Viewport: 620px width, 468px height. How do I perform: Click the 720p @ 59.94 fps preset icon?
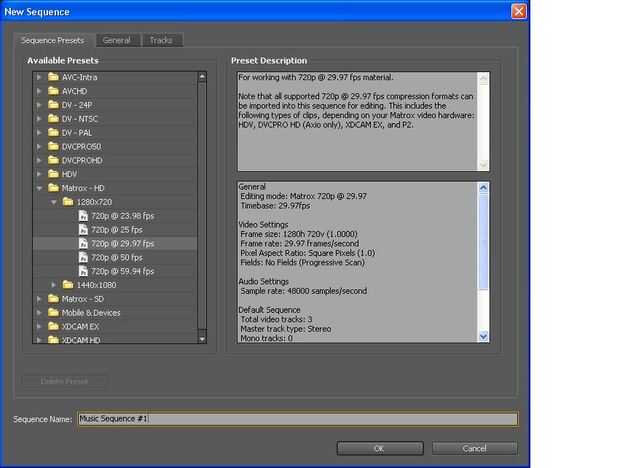tap(83, 271)
